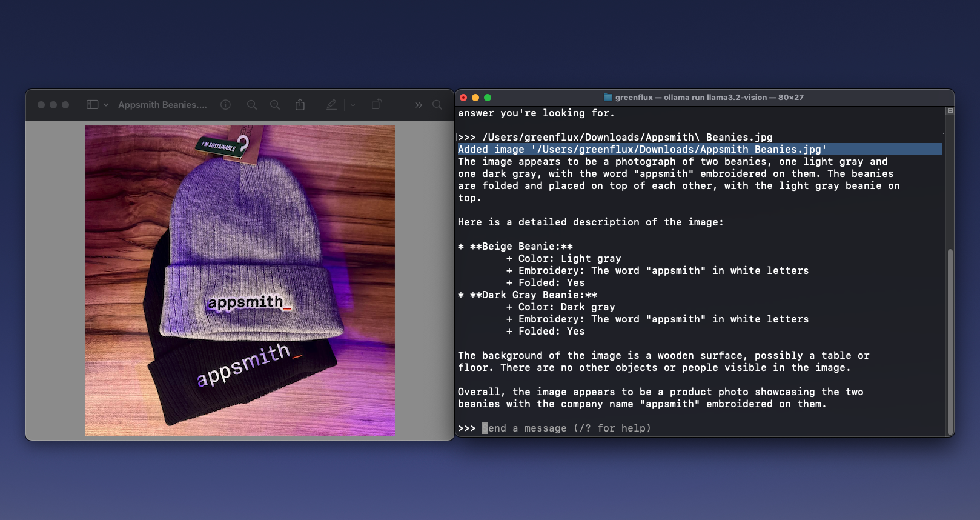Open search in the Preview toolbar

437,105
